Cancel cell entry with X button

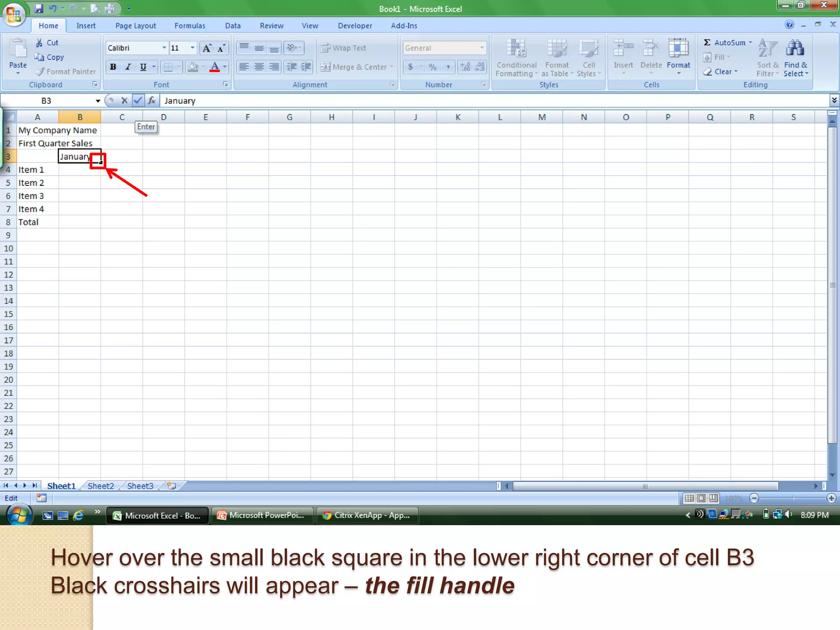(x=125, y=100)
